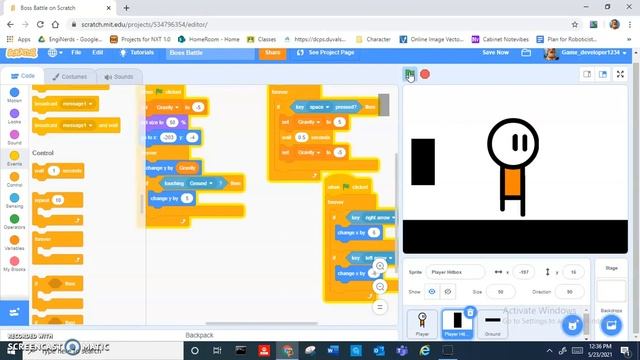Select the Ground sprite thumbnail

pos(493,324)
